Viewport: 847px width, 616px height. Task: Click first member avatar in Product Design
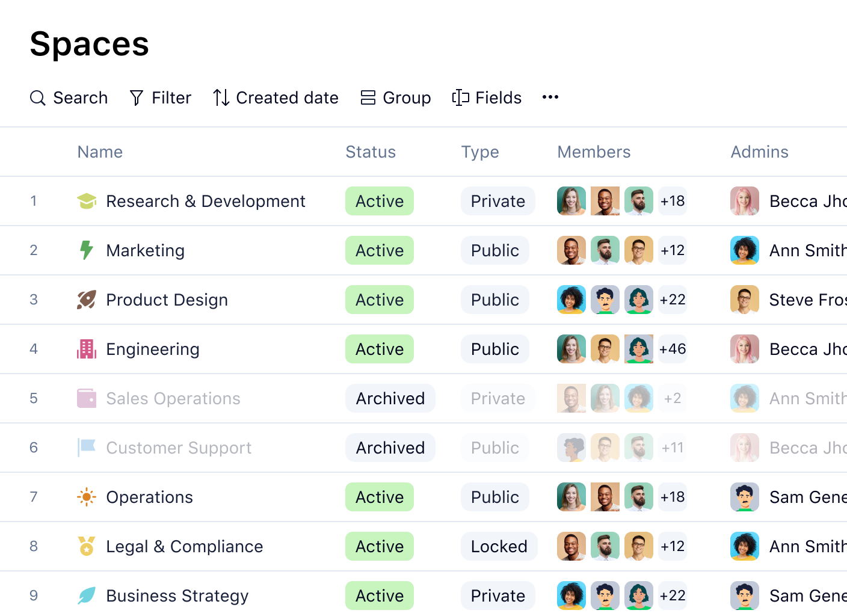571,300
